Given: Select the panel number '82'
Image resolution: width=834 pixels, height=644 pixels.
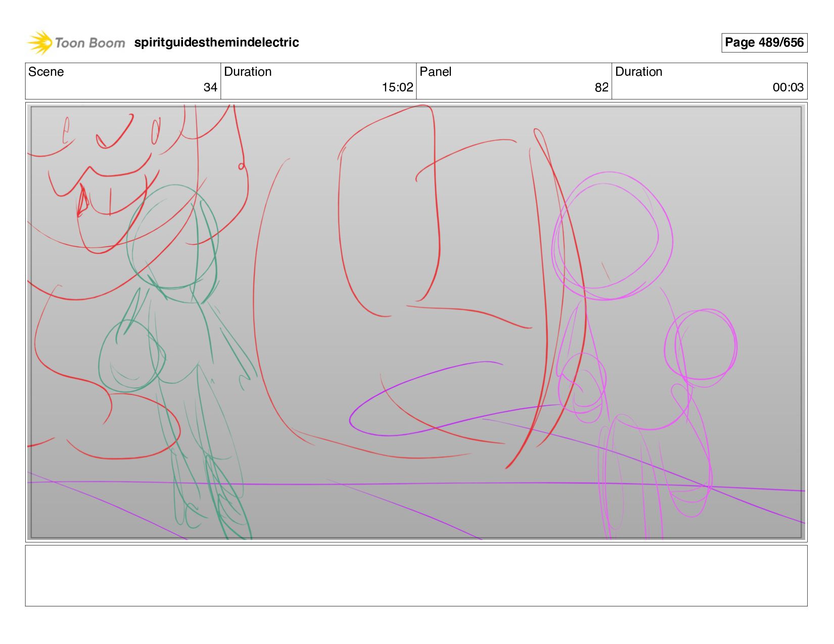Looking at the screenshot, I should pyautogui.click(x=601, y=87).
